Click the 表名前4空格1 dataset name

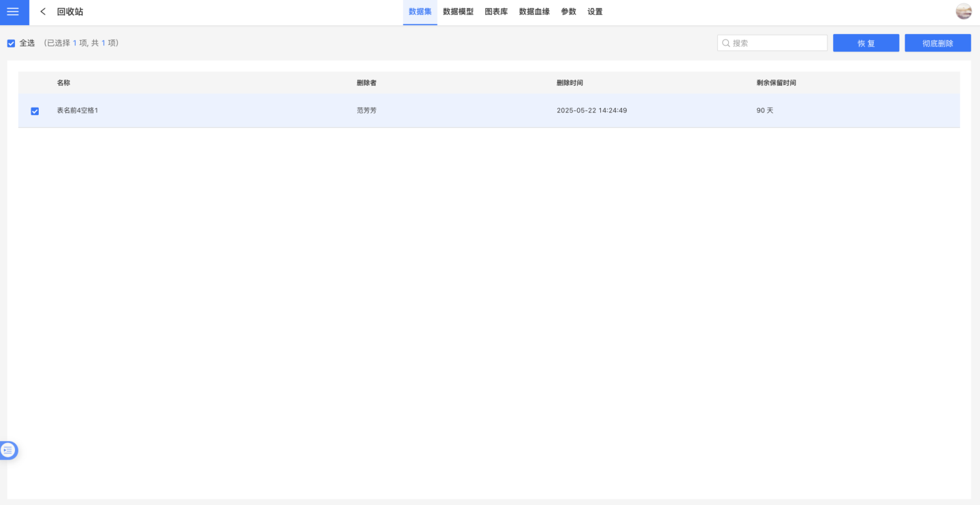click(x=78, y=110)
